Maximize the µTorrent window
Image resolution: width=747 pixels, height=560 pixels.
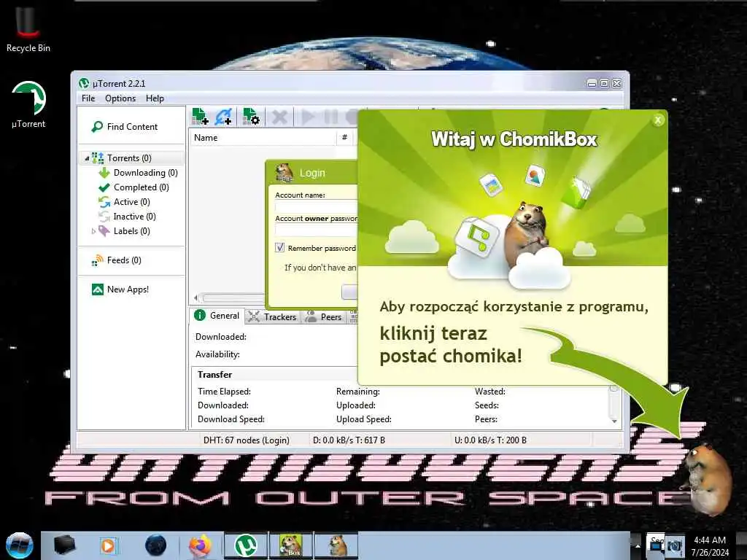[x=604, y=84]
